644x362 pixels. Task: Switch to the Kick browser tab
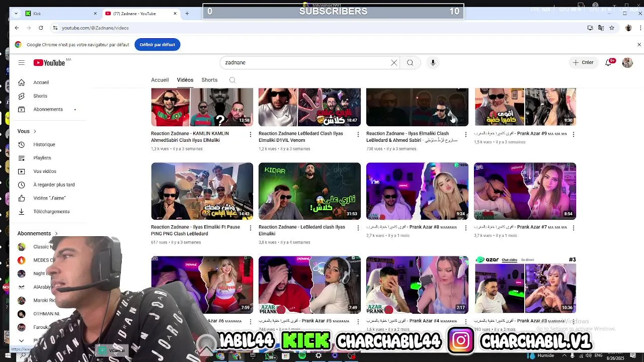pyautogui.click(x=61, y=14)
